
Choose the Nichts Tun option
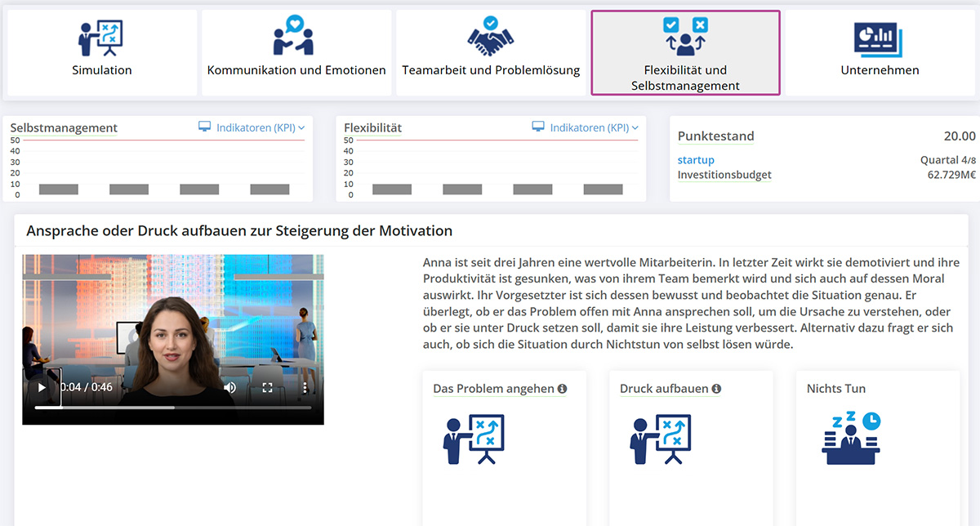[x=878, y=448]
